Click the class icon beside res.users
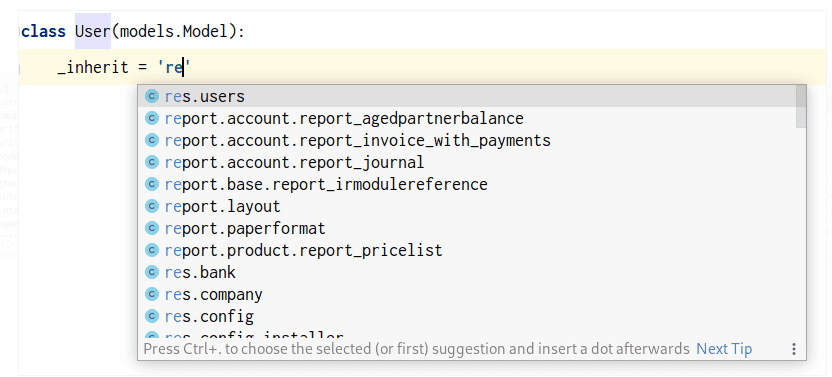The height and width of the screenshot is (377, 832). (152, 96)
